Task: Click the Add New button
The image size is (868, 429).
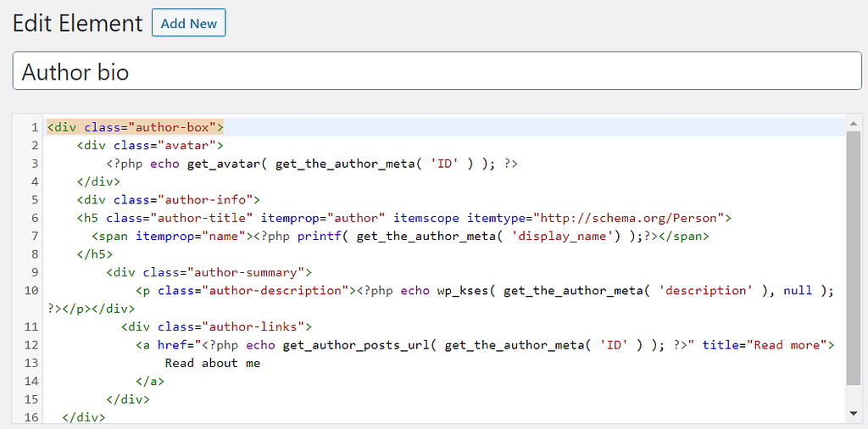Action: point(189,23)
